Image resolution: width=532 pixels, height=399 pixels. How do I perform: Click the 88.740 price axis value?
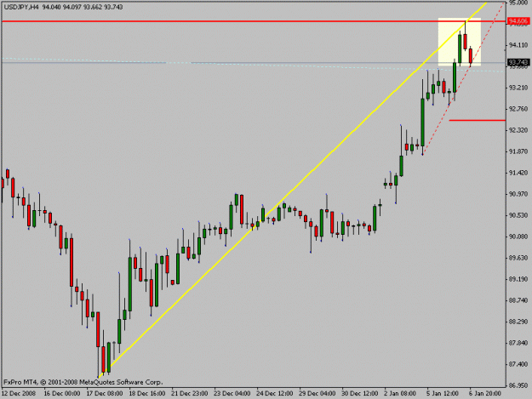pos(518,300)
